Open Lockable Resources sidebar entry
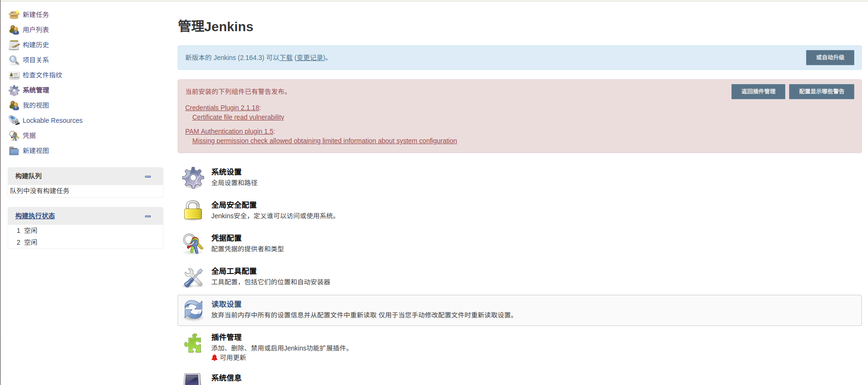The width and height of the screenshot is (868, 385). click(52, 120)
